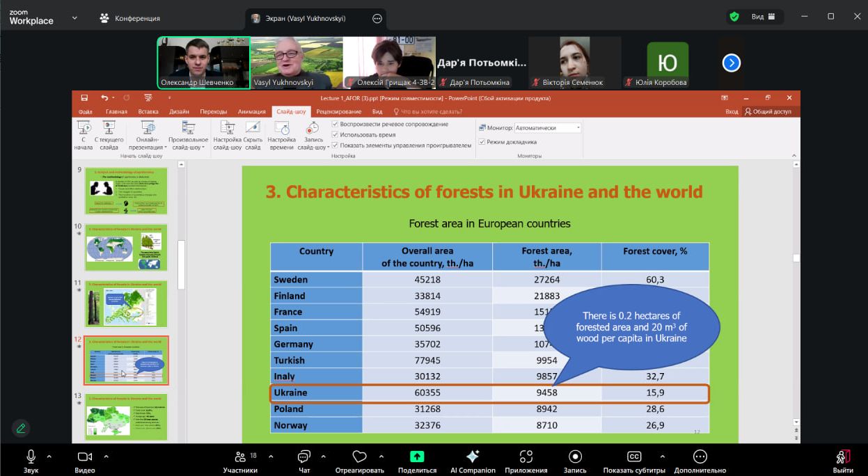Click the Zoom microphone Звук icon
868x476 pixels.
(31, 457)
